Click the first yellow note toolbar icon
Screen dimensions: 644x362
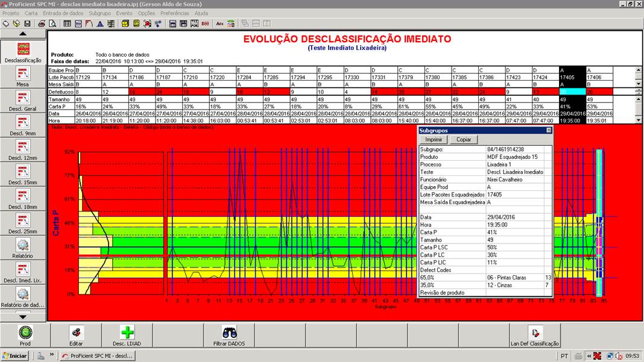[125, 24]
